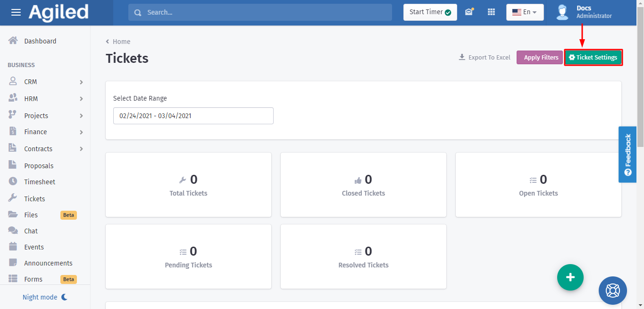Open the apps grid icon

[491, 12]
